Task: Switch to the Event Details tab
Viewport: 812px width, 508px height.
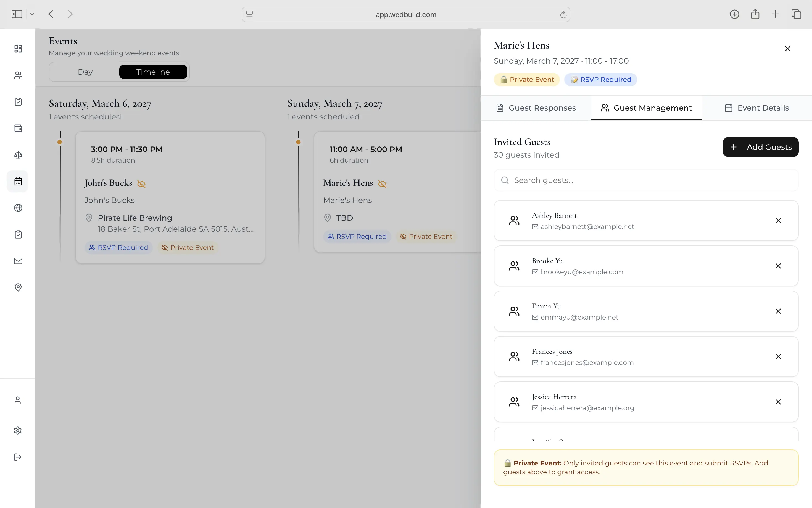Action: [756, 108]
